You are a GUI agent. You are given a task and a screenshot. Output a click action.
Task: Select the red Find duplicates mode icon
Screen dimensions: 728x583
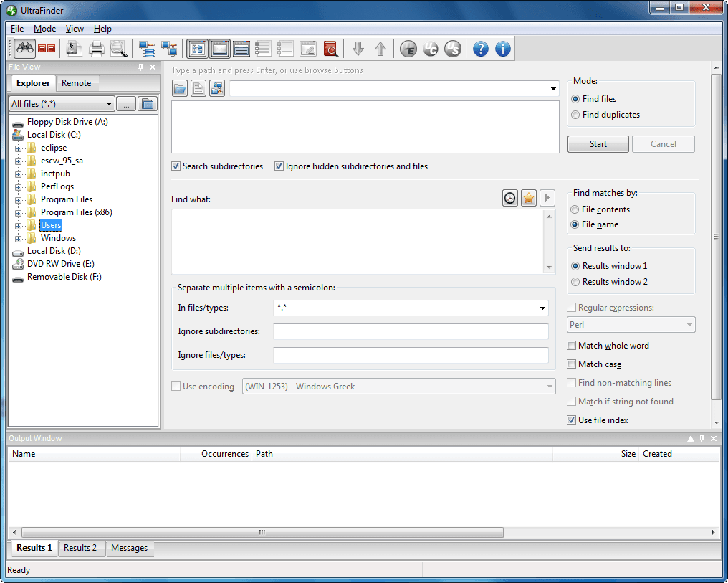pyautogui.click(x=47, y=48)
